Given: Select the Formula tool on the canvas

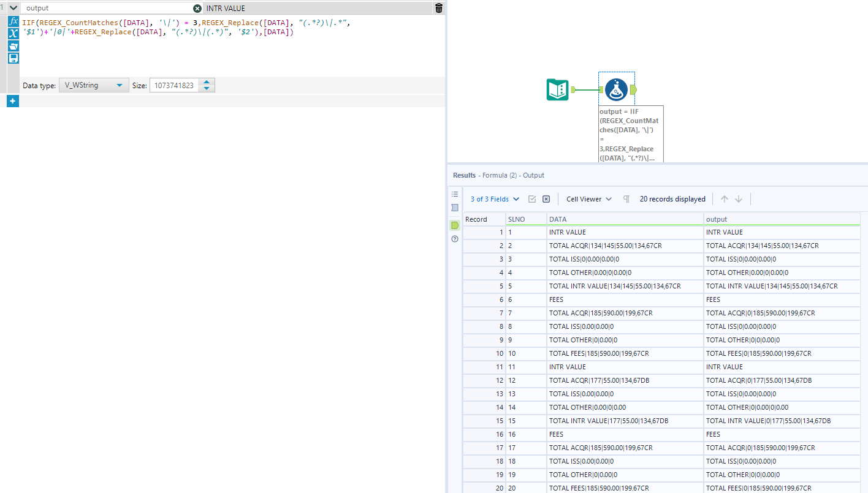Looking at the screenshot, I should [x=616, y=89].
